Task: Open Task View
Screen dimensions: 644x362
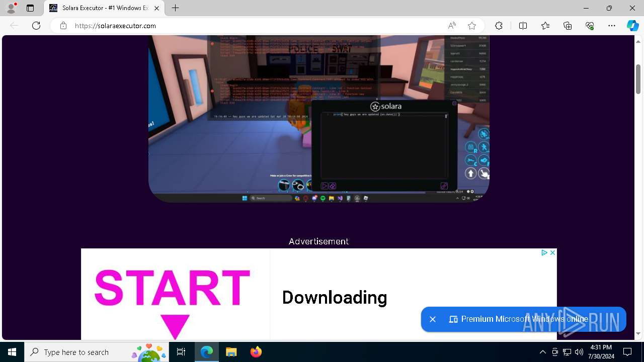Action: pyautogui.click(x=182, y=352)
